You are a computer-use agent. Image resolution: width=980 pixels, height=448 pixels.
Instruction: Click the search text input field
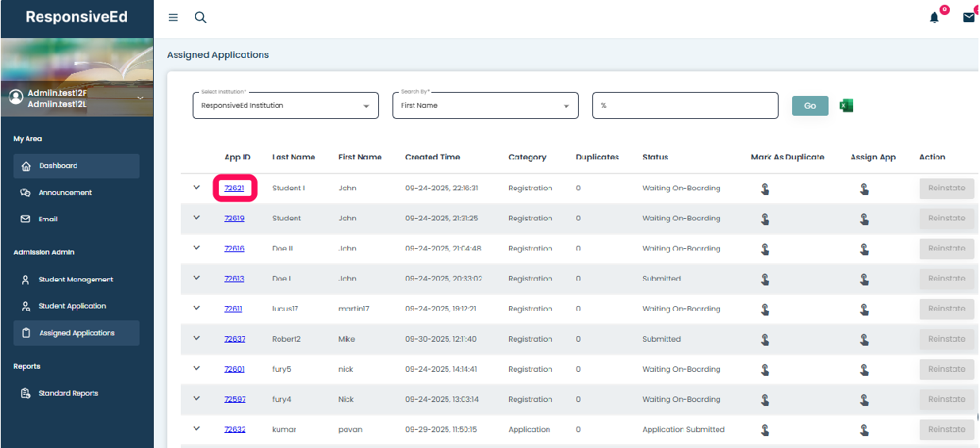point(685,105)
